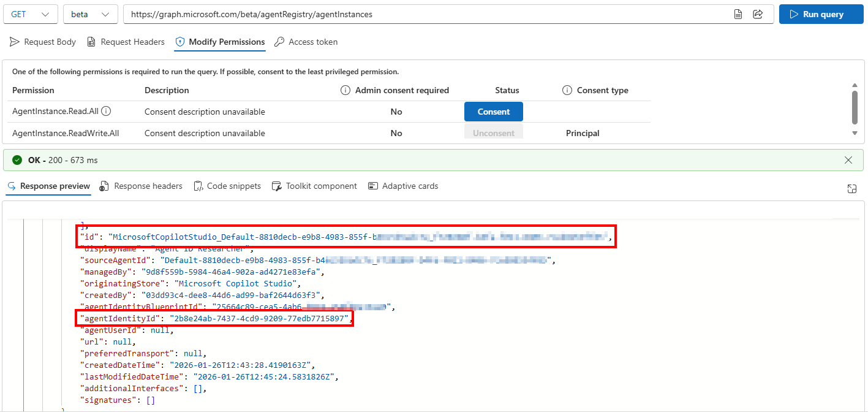The image size is (868, 412).
Task: Open the Request Headers tab
Action: [x=126, y=42]
